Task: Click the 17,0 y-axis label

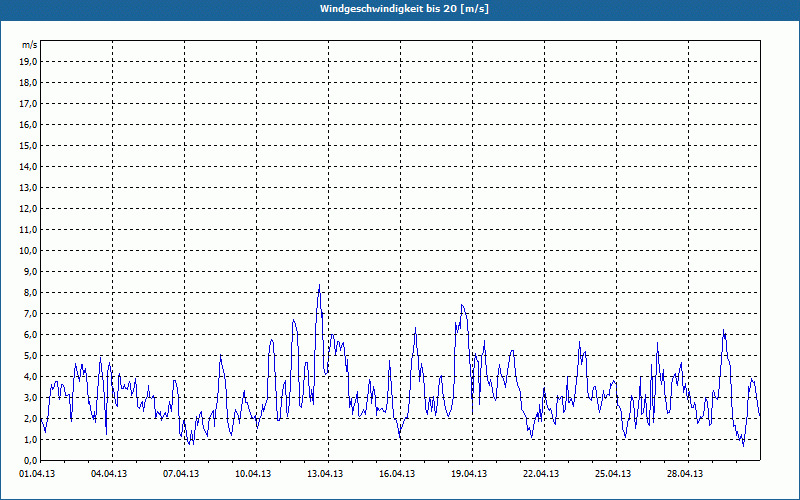Action: click(x=28, y=104)
